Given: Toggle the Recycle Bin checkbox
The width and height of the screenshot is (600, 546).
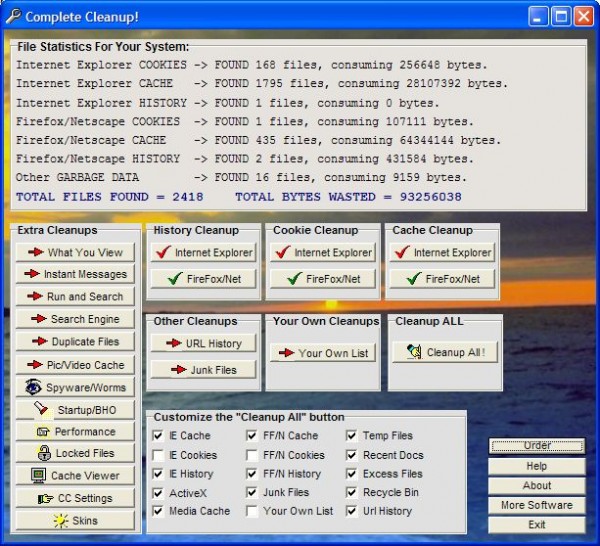Looking at the screenshot, I should click(352, 492).
